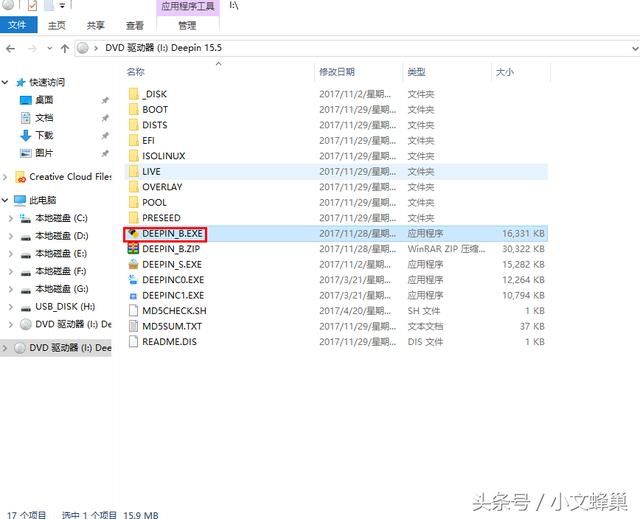Open 文档 in quick access

44,118
